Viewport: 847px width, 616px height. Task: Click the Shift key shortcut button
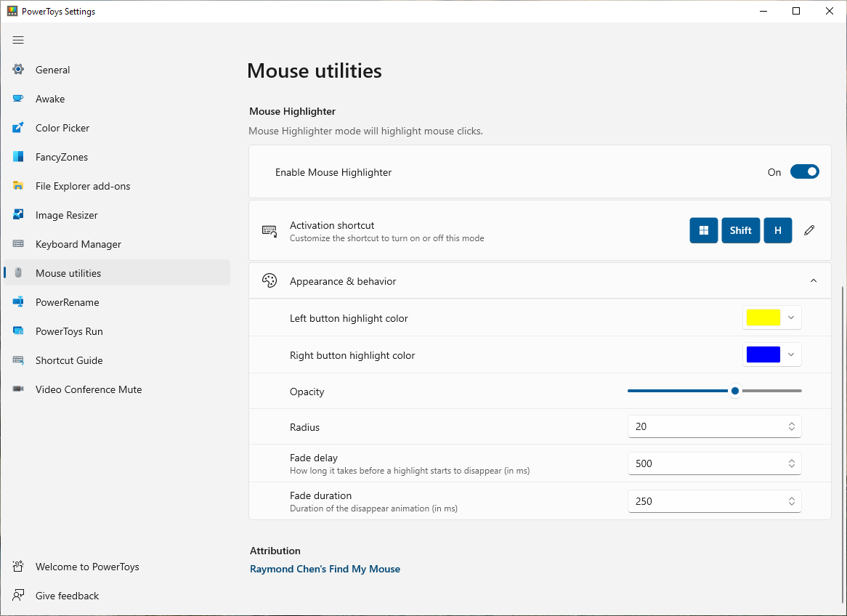point(741,231)
